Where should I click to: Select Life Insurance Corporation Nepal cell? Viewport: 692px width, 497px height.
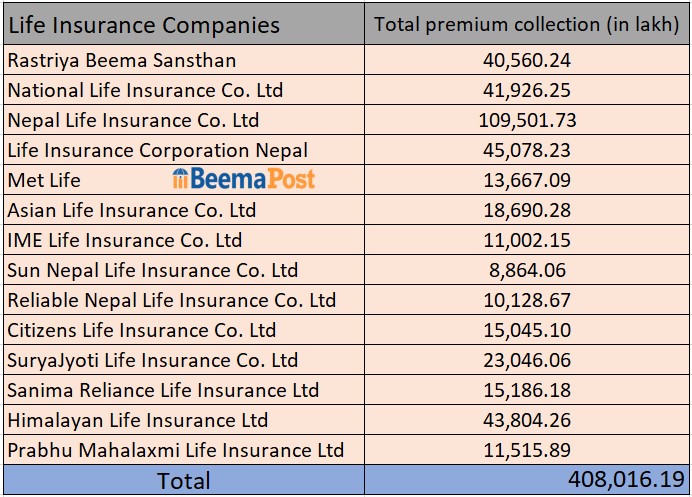click(x=157, y=150)
